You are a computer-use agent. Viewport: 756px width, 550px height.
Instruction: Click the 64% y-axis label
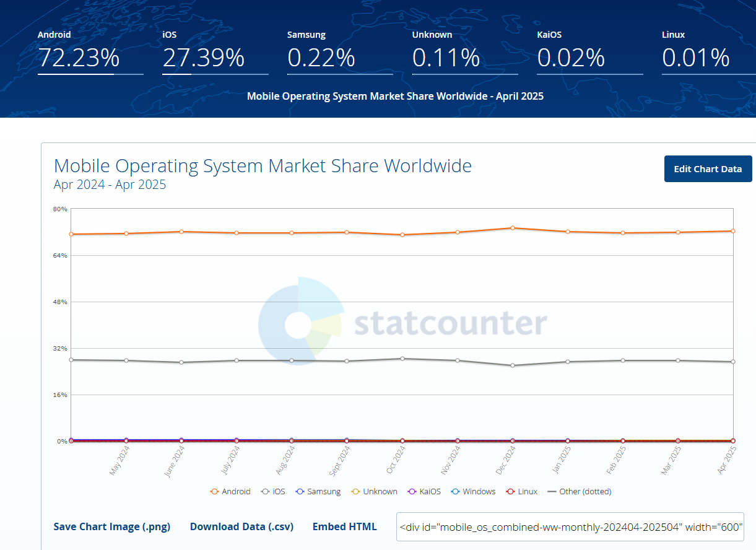[x=60, y=255]
